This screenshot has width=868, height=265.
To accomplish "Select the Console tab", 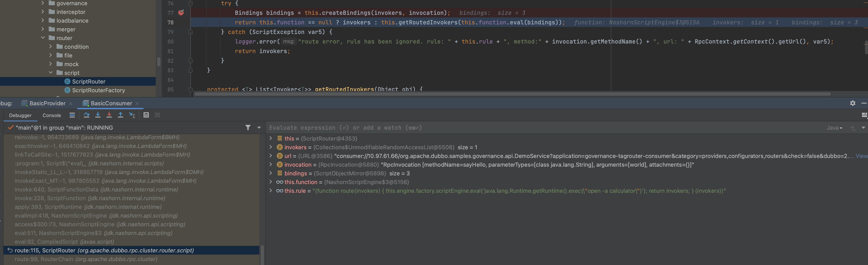I will tap(52, 115).
